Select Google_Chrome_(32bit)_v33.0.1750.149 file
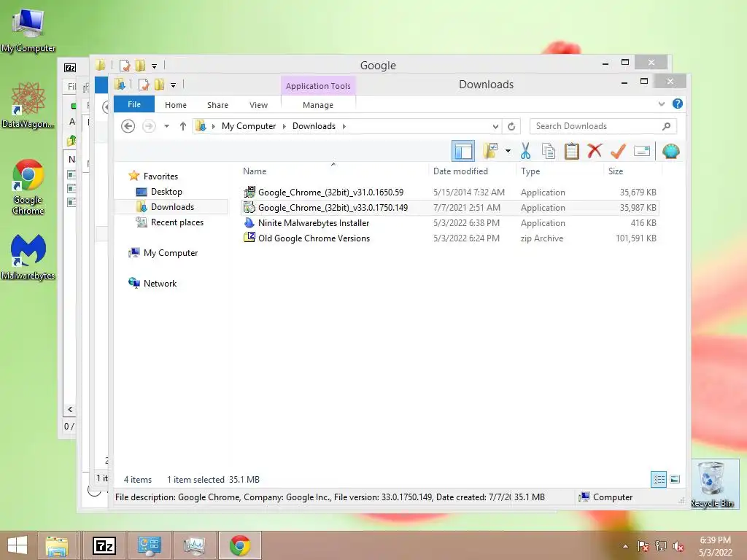Image resolution: width=747 pixels, height=560 pixels. point(449,208)
